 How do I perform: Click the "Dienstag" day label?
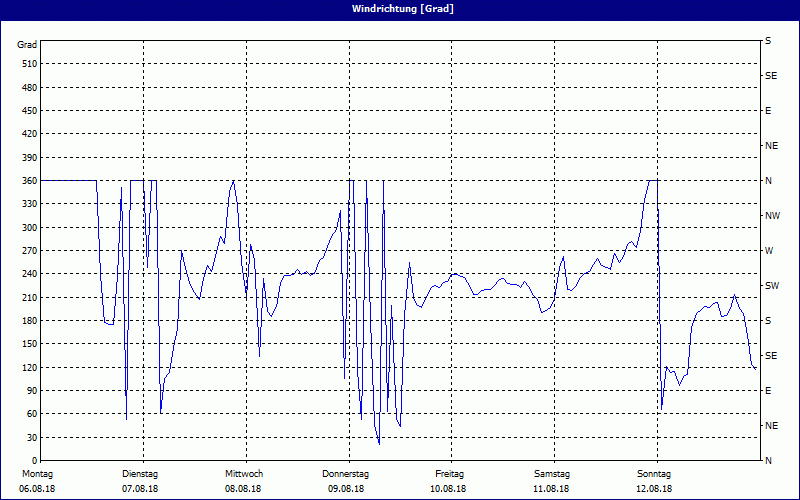click(x=140, y=474)
